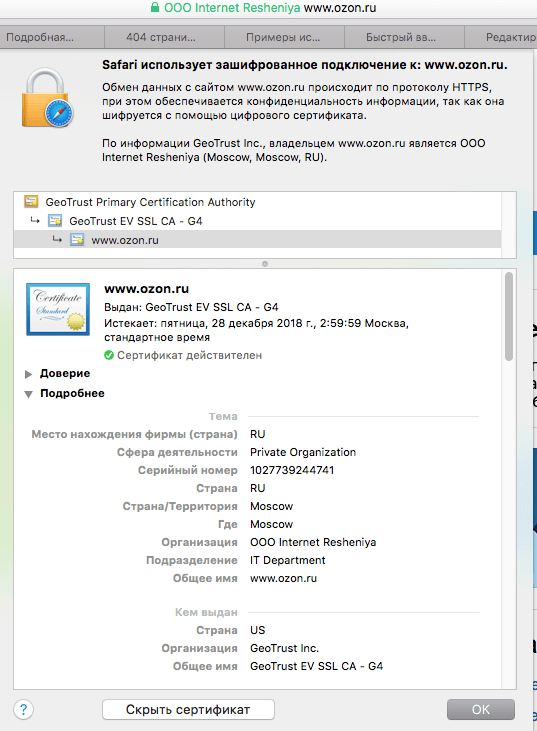
Task: Switch to the 404 страни... tab
Action: click(x=164, y=37)
